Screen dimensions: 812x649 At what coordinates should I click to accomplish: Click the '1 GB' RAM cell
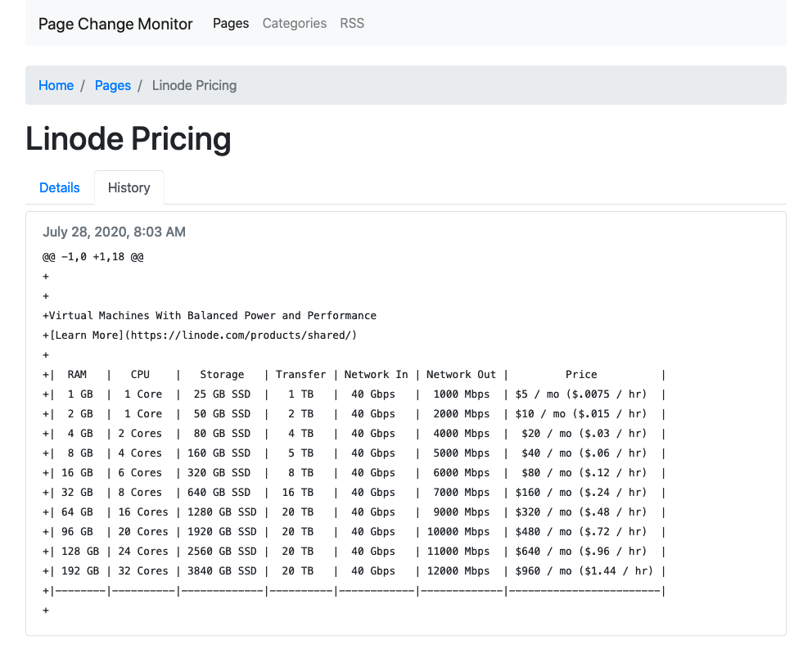tap(80, 394)
